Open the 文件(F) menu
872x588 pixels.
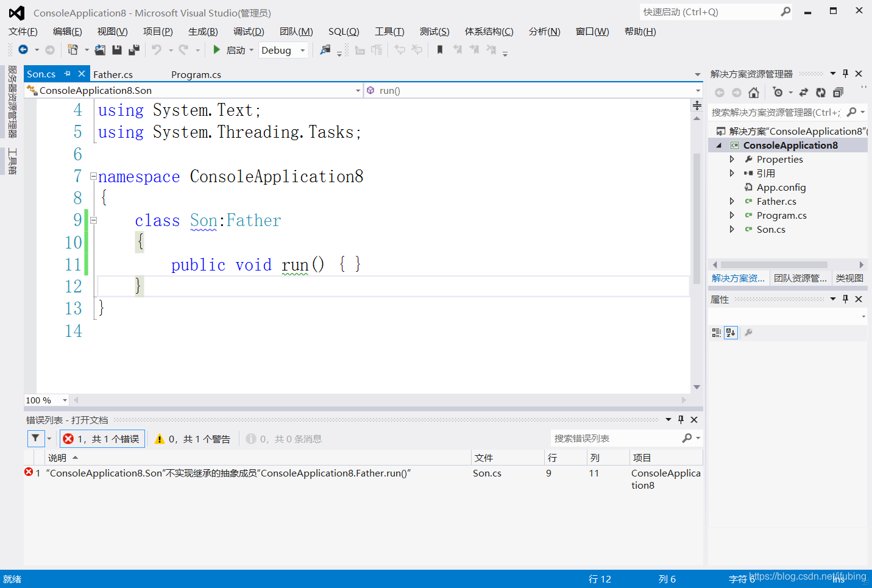pos(23,32)
